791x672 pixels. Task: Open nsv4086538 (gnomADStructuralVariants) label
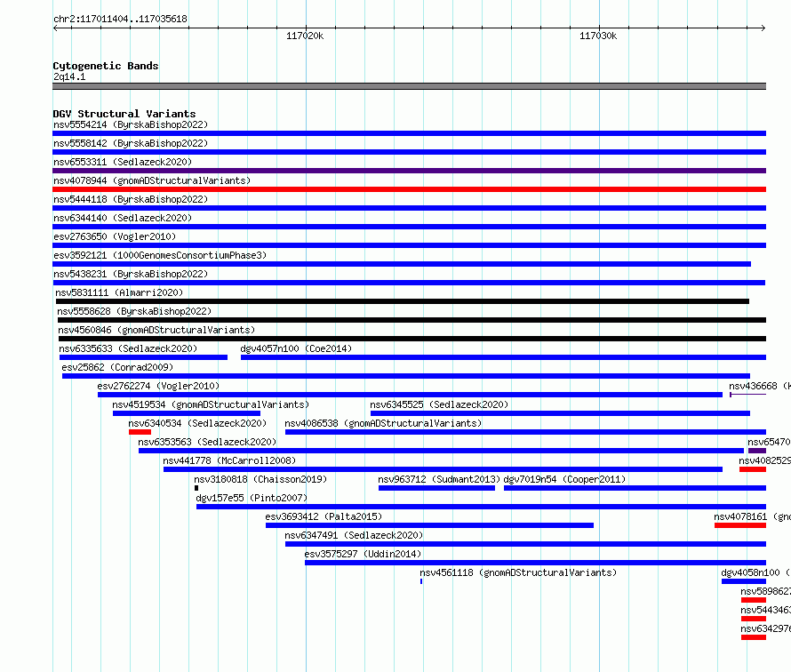[383, 423]
